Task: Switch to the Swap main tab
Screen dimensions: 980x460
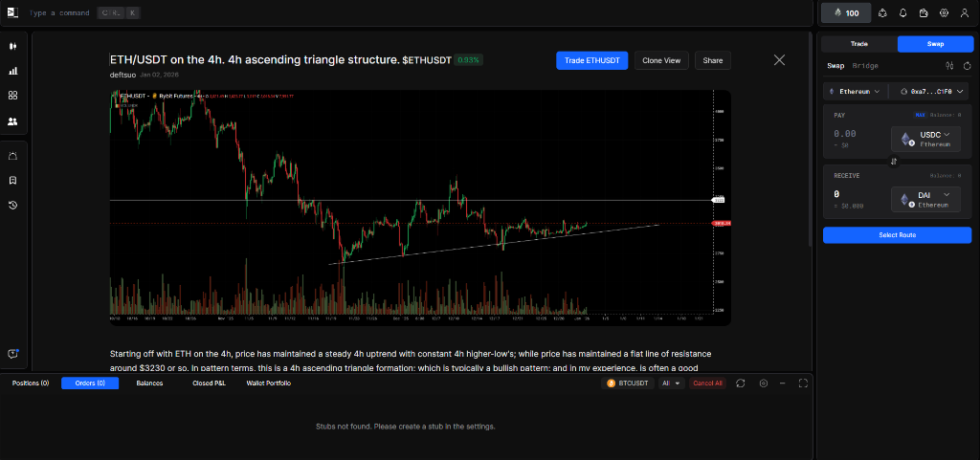Action: [935, 44]
